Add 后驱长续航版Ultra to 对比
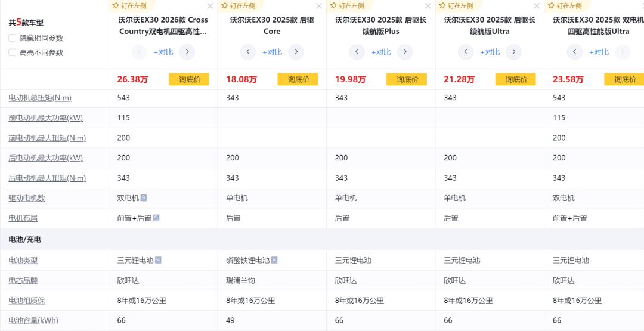Screen dimensions: 644x331 [x=490, y=52]
